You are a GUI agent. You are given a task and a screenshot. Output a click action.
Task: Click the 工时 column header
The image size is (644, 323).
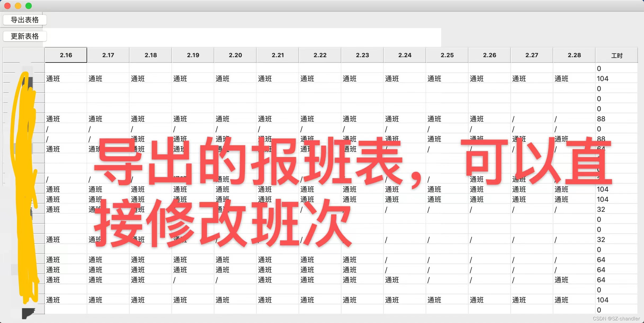pyautogui.click(x=616, y=55)
